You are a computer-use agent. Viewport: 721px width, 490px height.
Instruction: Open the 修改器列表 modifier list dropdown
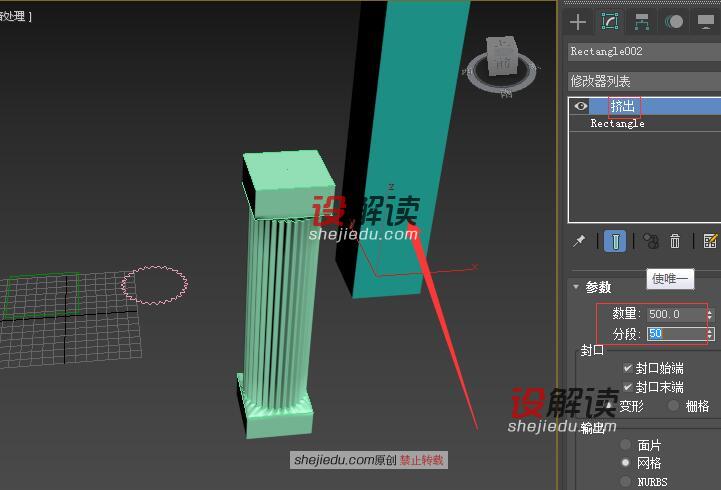pos(642,81)
